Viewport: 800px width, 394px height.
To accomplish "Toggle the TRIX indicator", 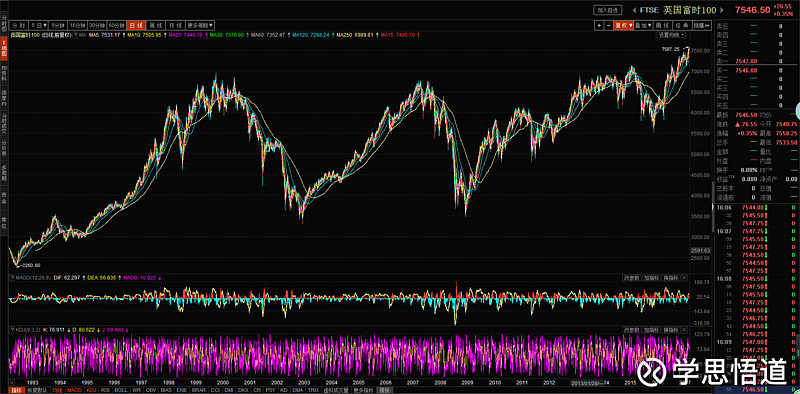I will (x=314, y=390).
